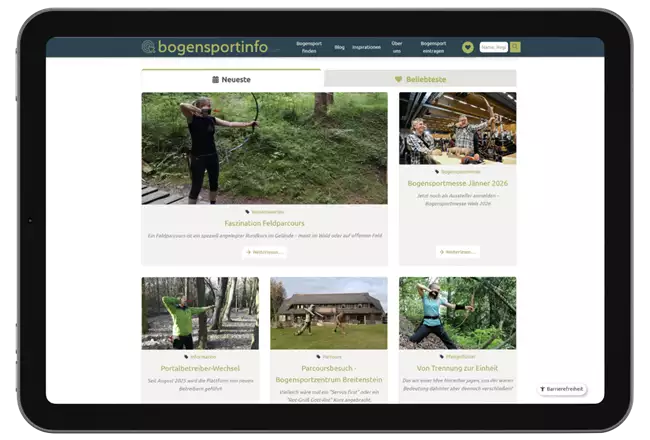Switch to the Beliebteste tab
Viewport: 650px width, 440px height.
[420, 79]
